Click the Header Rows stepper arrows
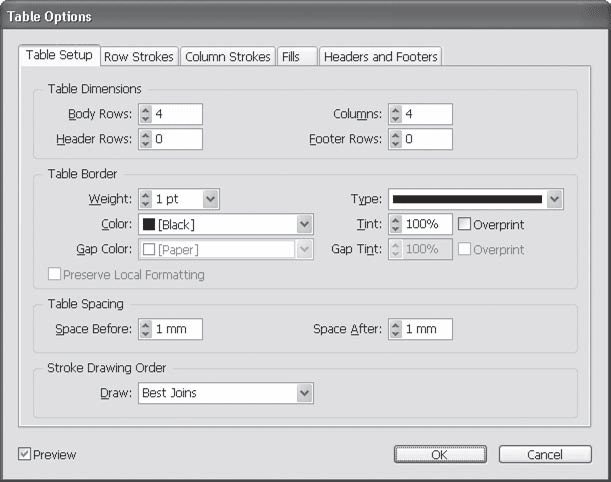The height and width of the screenshot is (482, 611). click(145, 139)
